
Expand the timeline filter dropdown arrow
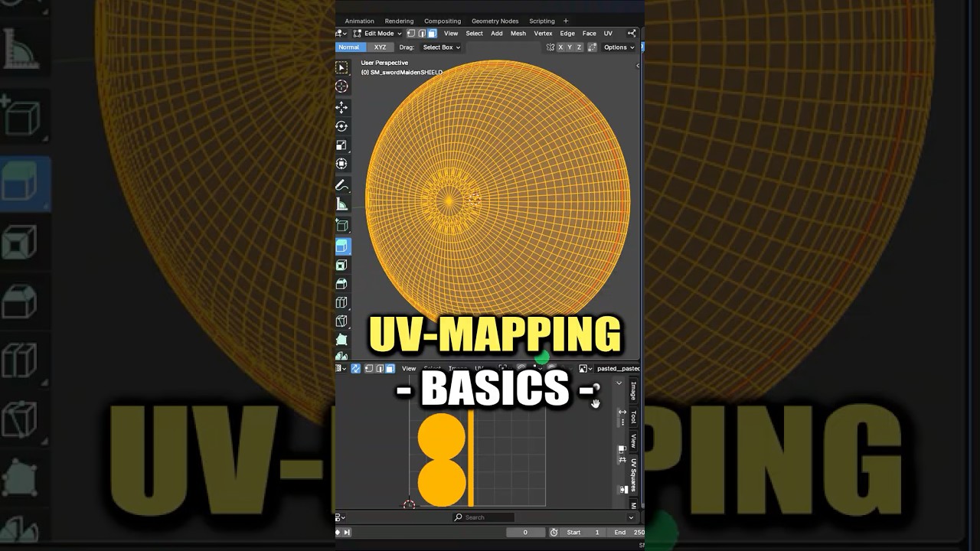click(632, 518)
